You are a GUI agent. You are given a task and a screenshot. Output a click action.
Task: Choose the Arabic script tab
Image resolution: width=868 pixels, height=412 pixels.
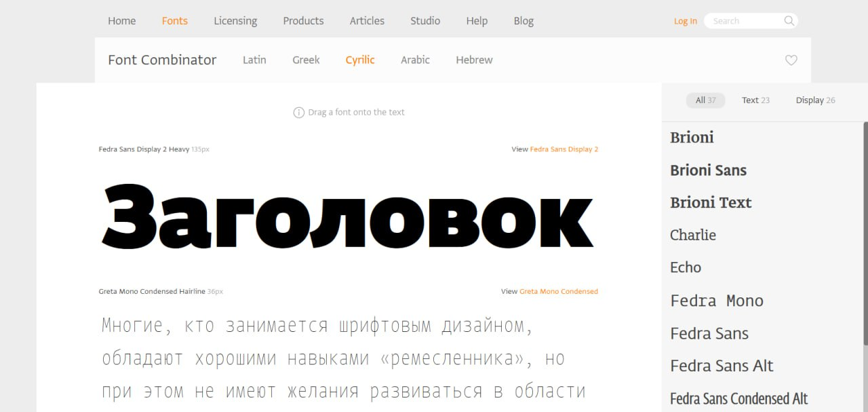click(x=415, y=60)
